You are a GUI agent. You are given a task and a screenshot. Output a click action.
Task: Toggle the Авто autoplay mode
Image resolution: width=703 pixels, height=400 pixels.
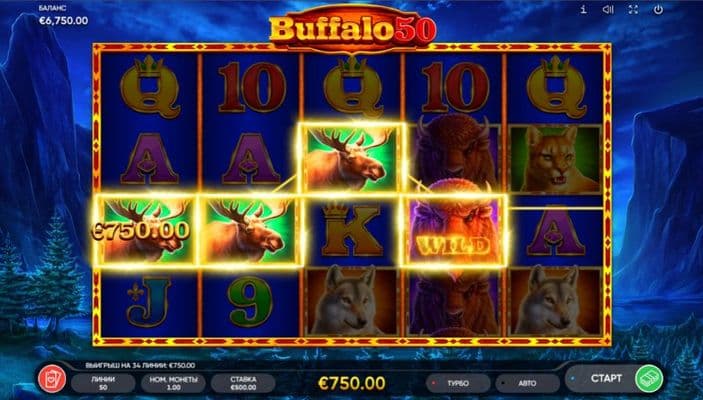point(527,383)
